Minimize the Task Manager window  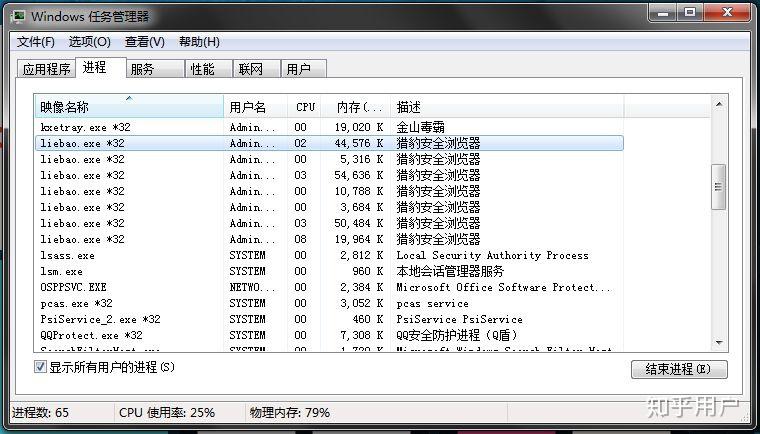663,13
